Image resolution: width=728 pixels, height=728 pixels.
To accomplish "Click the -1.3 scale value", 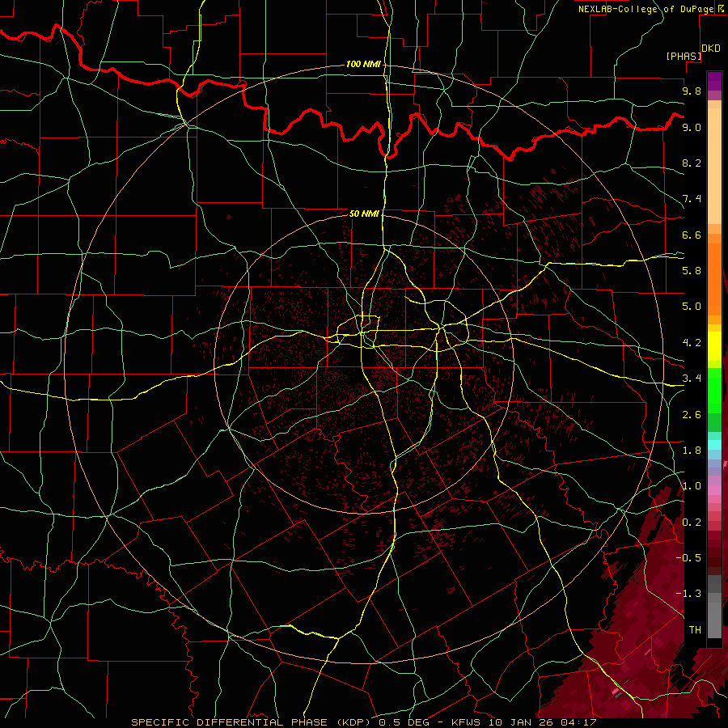I will tap(688, 594).
